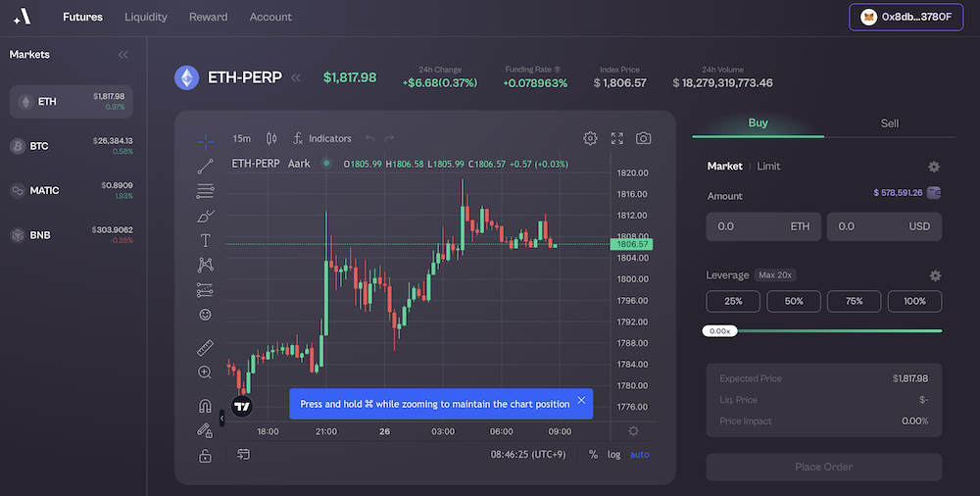The width and height of the screenshot is (980, 496).
Task: Open price scale settings gear below axis
Action: [633, 431]
